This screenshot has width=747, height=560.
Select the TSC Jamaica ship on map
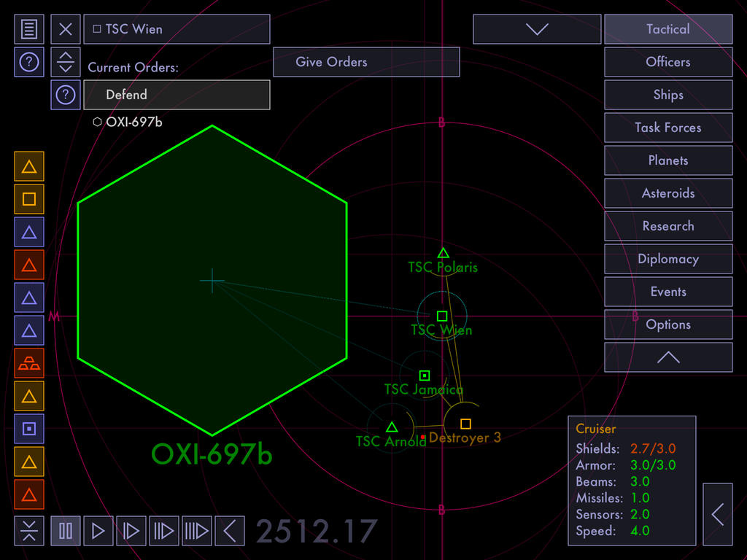click(425, 376)
